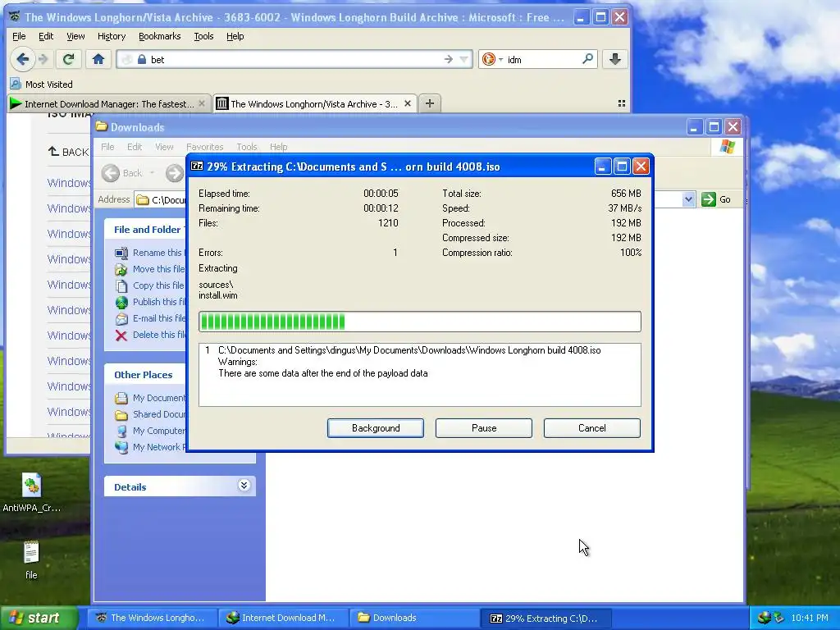
Task: Click Background button in 7-Zip dialog
Action: click(376, 428)
